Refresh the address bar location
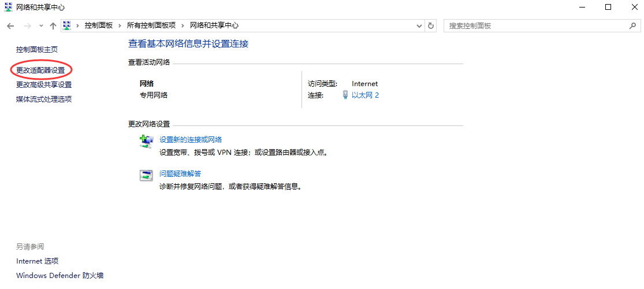This screenshot has width=644, height=289. point(431,26)
